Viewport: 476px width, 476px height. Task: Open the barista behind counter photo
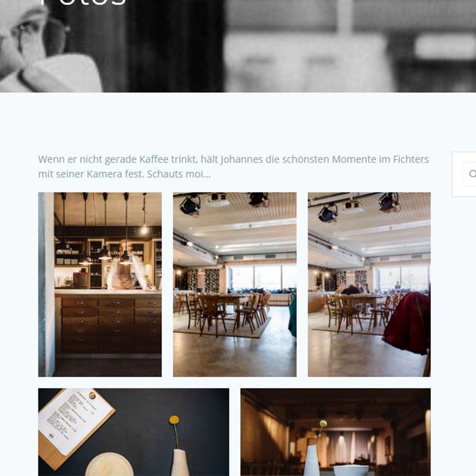click(100, 285)
